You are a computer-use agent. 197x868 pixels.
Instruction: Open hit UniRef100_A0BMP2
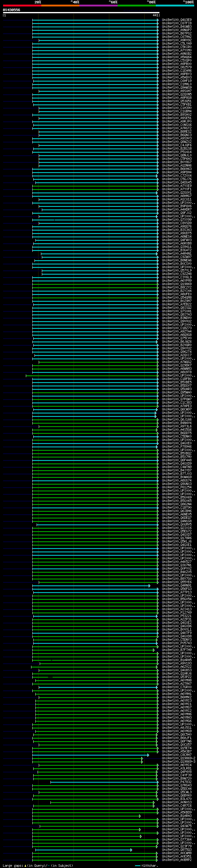pyautogui.click(x=177, y=860)
